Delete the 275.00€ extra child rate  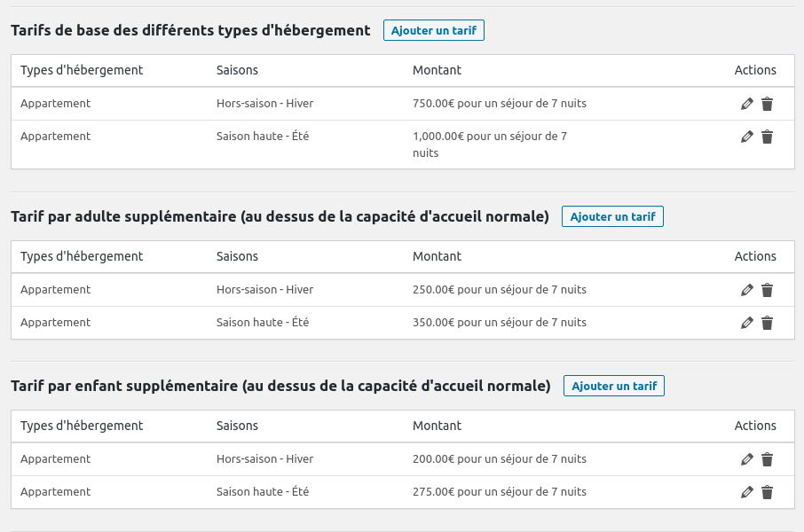767,492
